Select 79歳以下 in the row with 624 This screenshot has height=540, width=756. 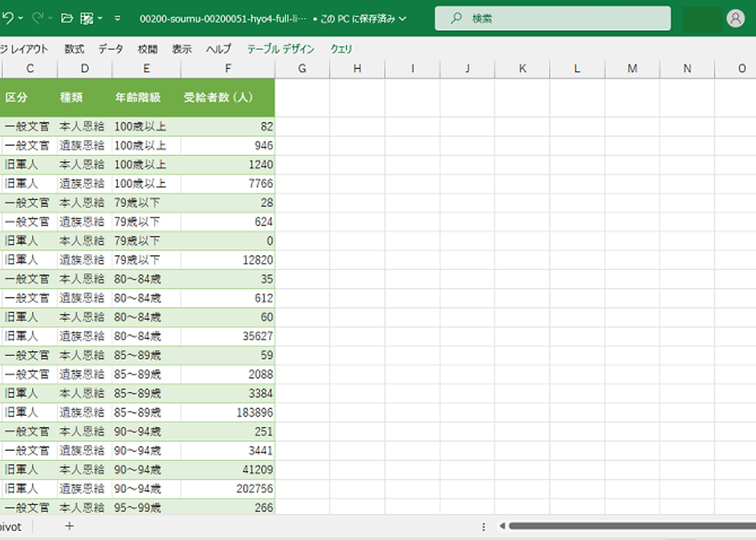pos(146,222)
